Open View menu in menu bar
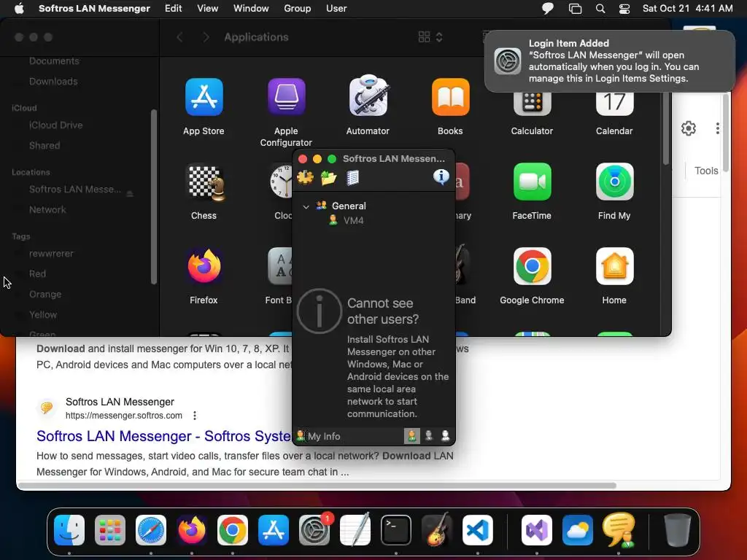The height and width of the screenshot is (560, 747). click(208, 9)
